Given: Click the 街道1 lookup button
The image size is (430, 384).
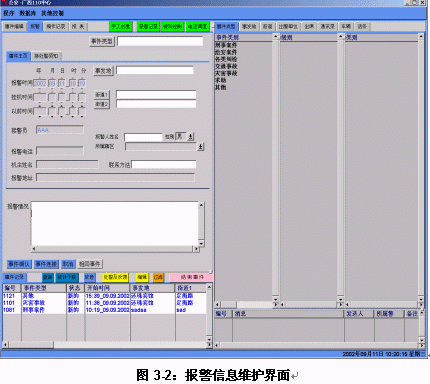Looking at the screenshot, I should [102, 95].
